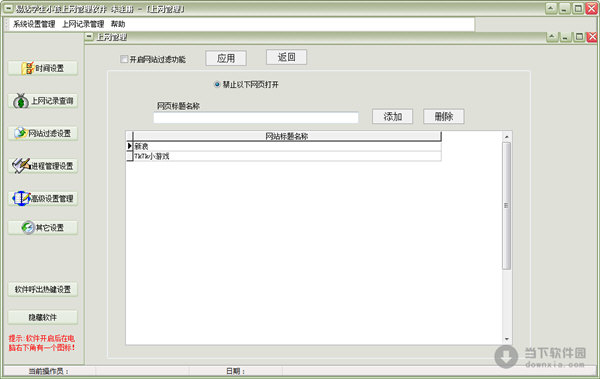
Task: Open the main window system menu icon
Action: coord(8,8)
